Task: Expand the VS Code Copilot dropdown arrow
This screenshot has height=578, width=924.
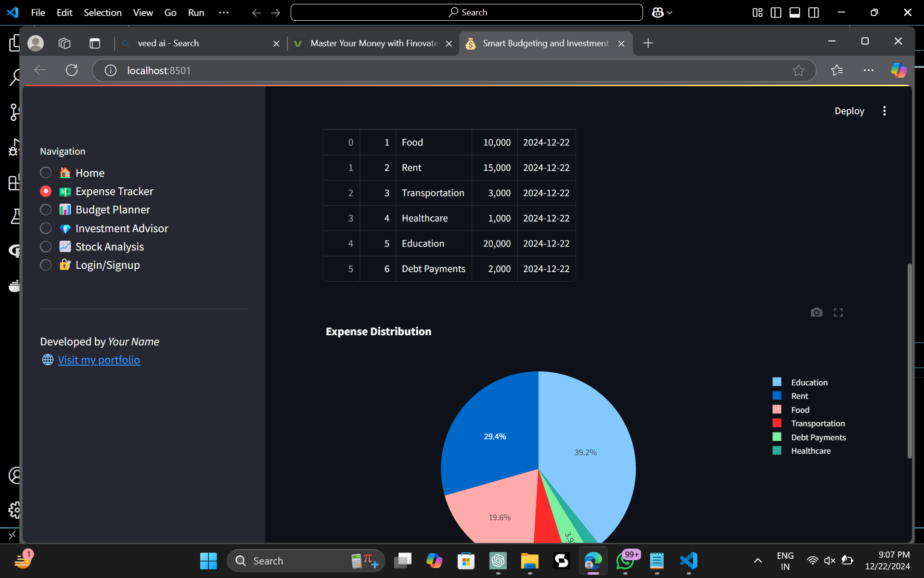Action: pyautogui.click(x=669, y=13)
